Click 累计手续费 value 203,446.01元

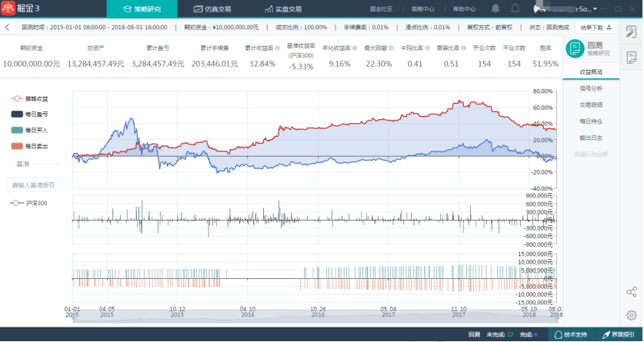pos(215,64)
